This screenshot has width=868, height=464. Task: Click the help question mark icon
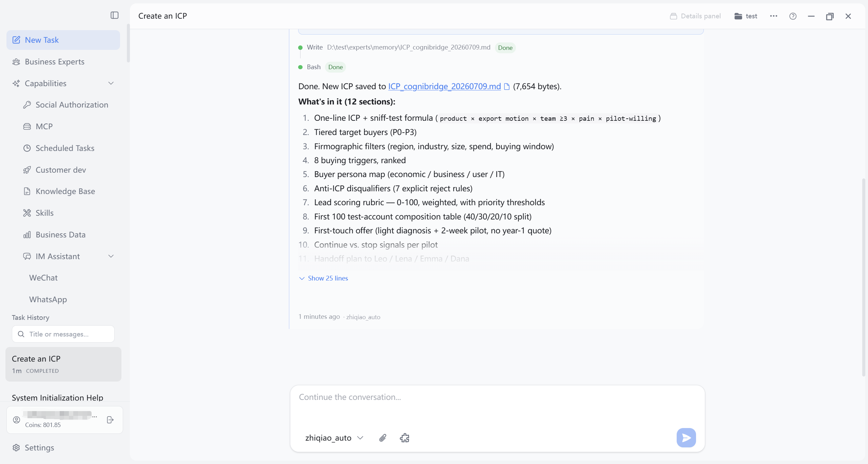[793, 16]
